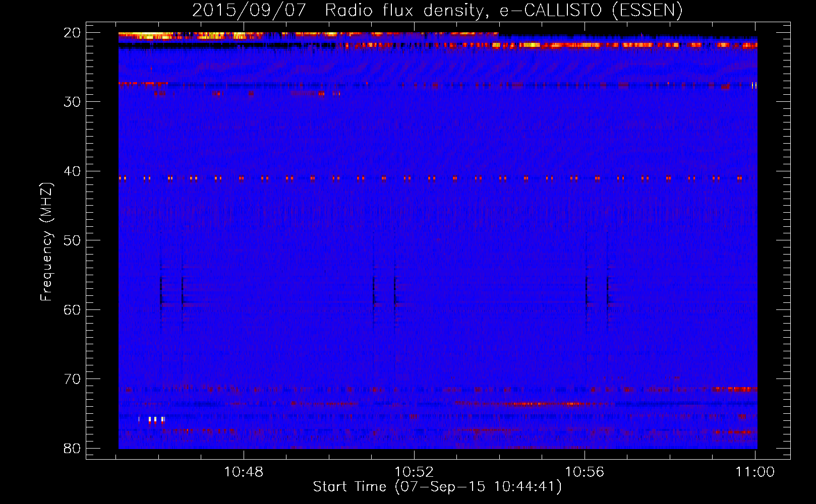
Task: Click the plot title "2015/09/07 Radio flux density, e-CALLISTO (ESSEN)"
Action: (x=437, y=10)
